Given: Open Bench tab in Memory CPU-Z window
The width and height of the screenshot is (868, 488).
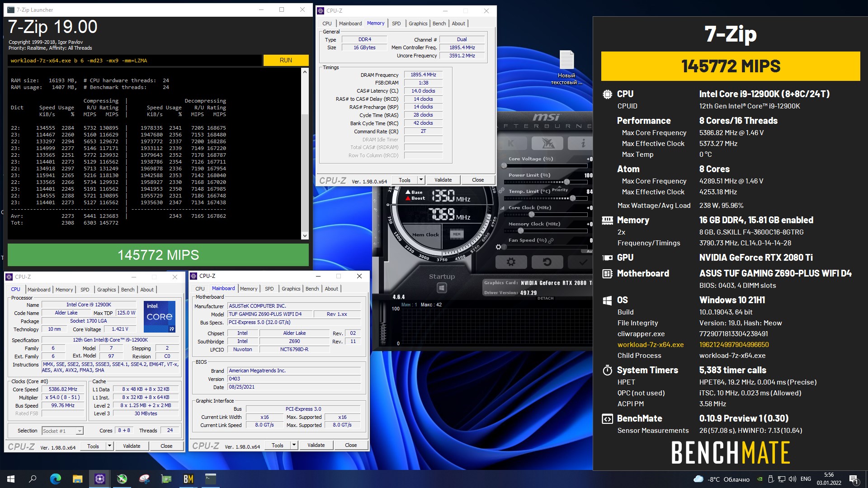Looking at the screenshot, I should point(439,23).
